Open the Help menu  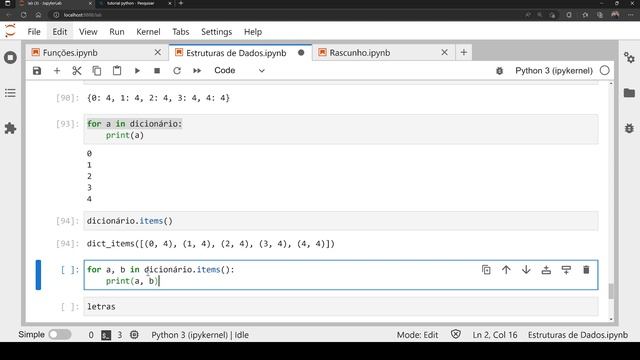coord(253,32)
